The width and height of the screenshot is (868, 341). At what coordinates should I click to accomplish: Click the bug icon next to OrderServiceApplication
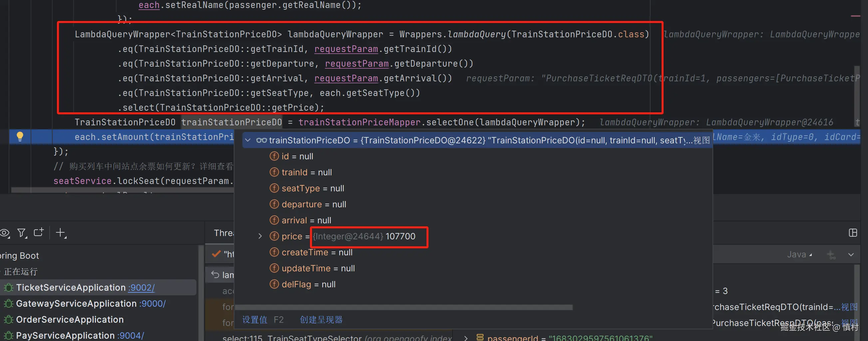click(x=8, y=319)
